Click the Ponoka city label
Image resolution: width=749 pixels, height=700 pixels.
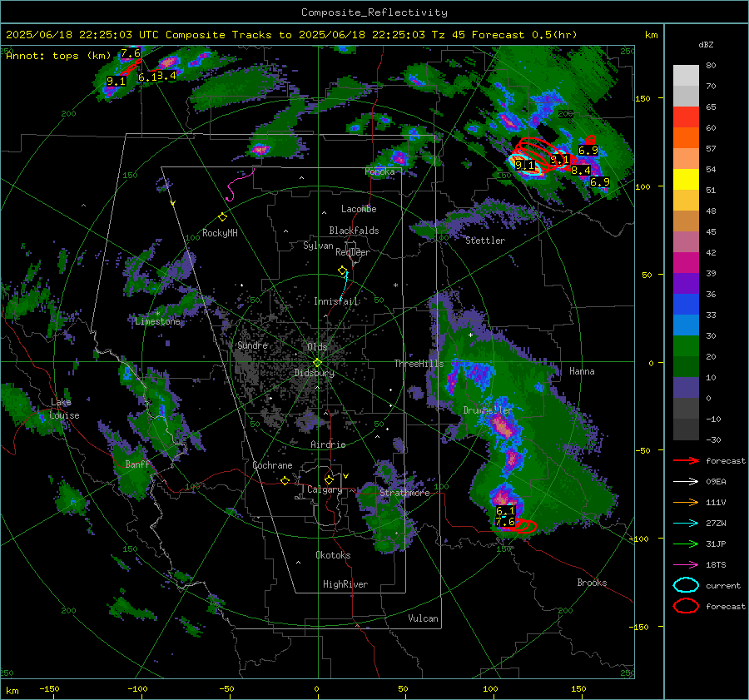(379, 171)
